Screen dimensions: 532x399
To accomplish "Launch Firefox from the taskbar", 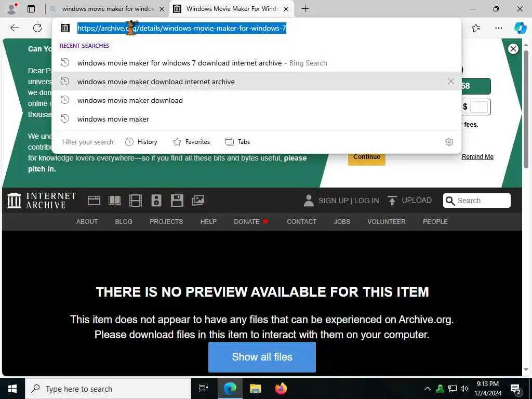I will coord(281,389).
